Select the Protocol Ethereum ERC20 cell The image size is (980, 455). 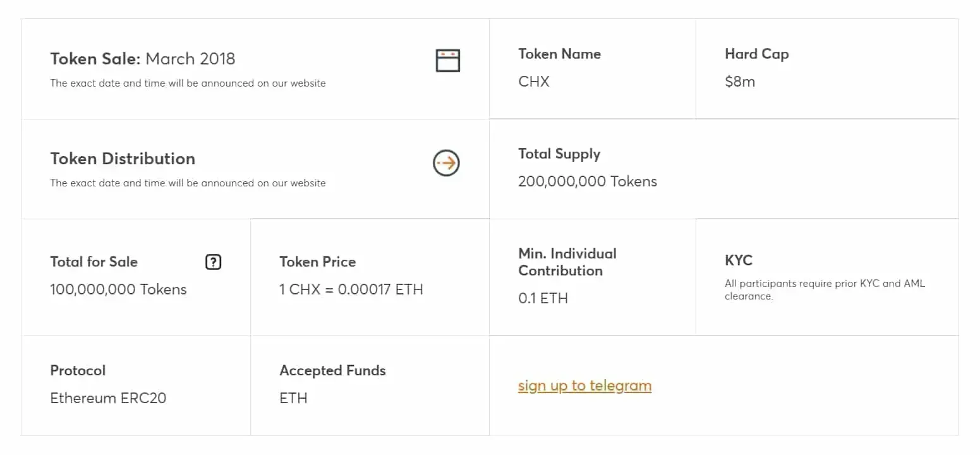[109, 397]
